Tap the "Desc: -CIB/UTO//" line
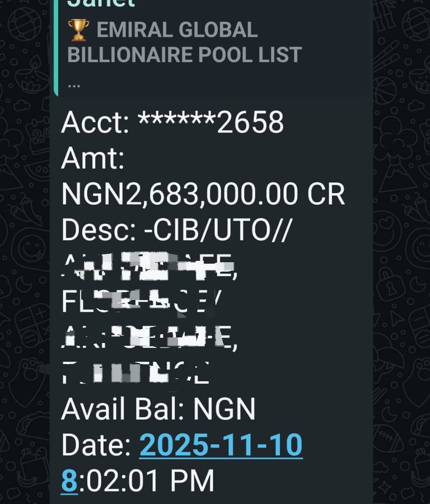Image resolution: width=430 pixels, height=504 pixels. tap(175, 230)
